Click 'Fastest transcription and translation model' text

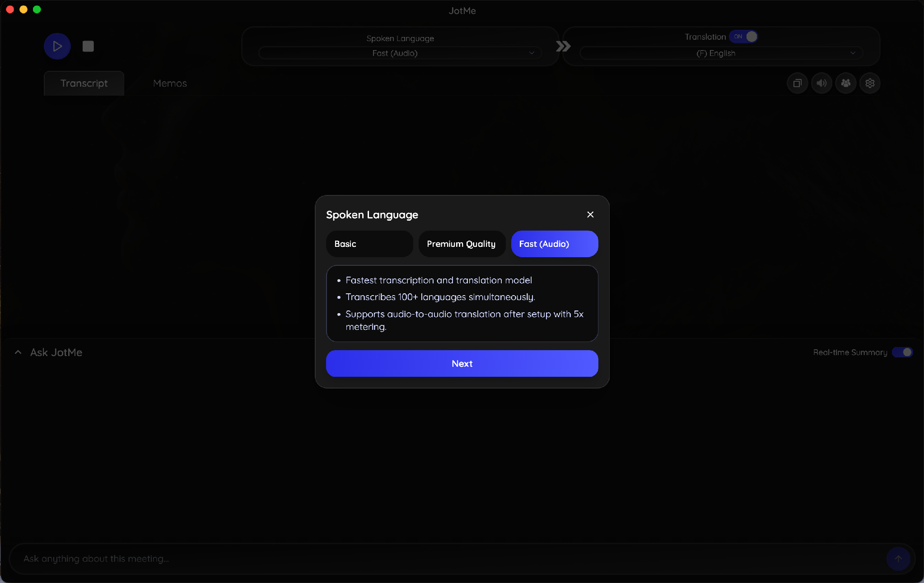(439, 280)
